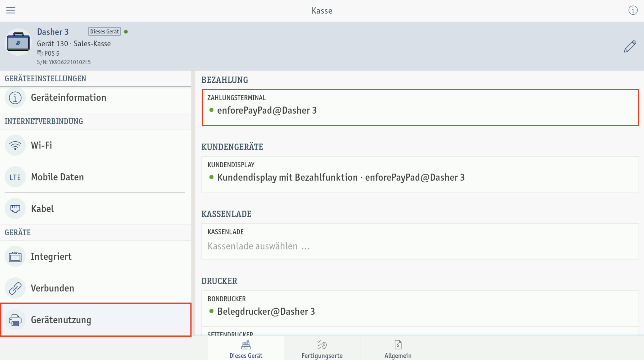Switch to the Dieses Gerät tab
This screenshot has height=360, width=644.
pos(246,349)
